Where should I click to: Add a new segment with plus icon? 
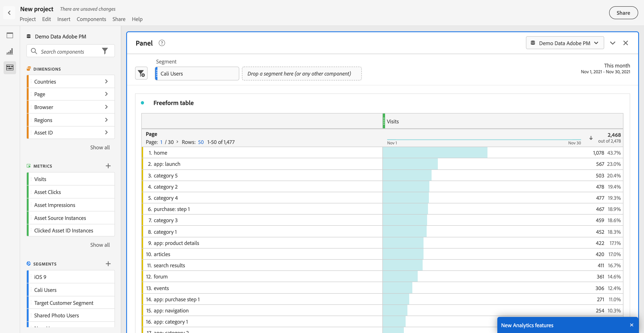pos(108,264)
